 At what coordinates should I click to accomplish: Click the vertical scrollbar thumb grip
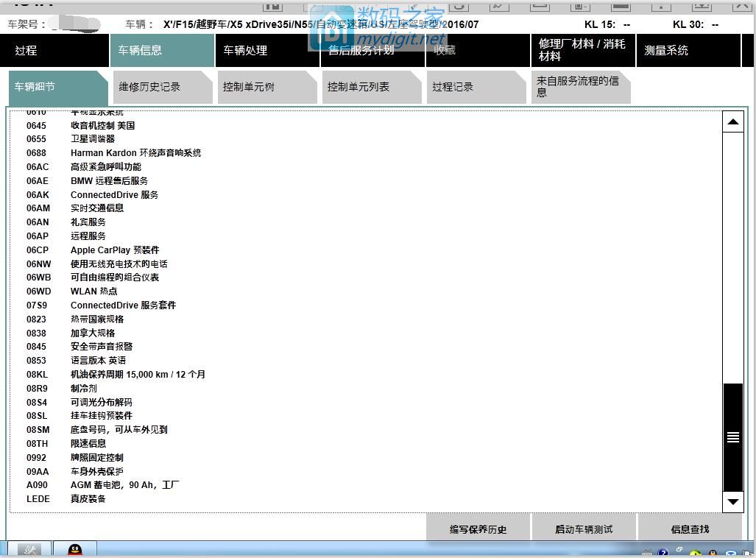click(x=732, y=437)
